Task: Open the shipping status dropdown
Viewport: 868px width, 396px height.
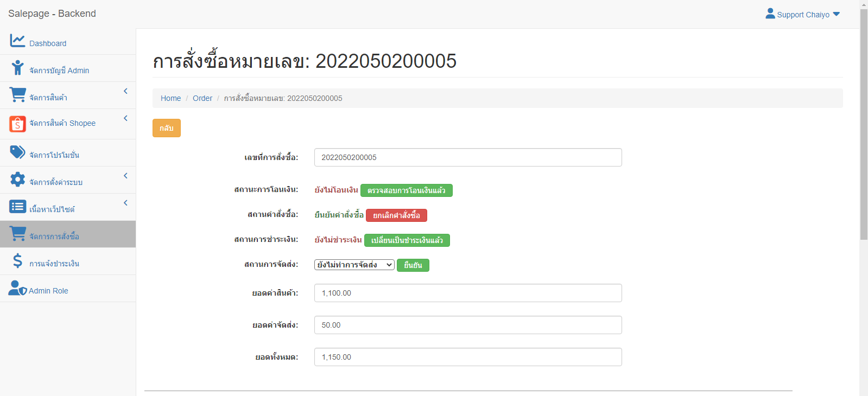Action: (354, 265)
